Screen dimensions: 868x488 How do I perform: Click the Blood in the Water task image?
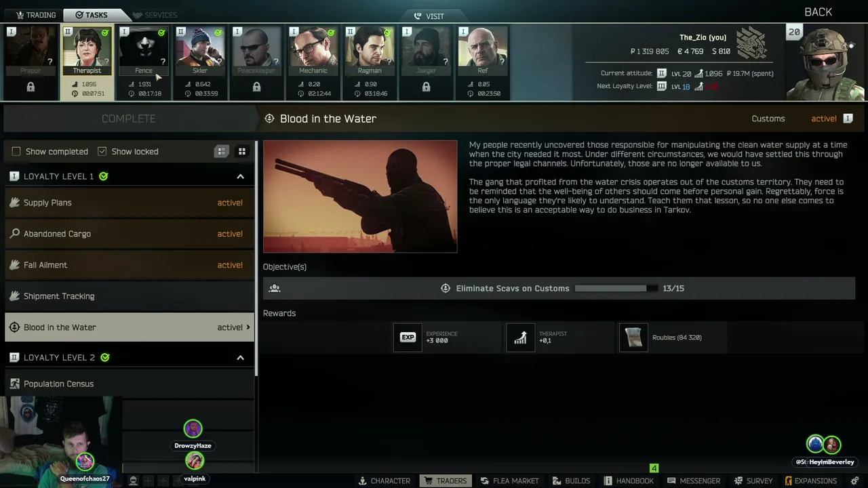(x=360, y=197)
